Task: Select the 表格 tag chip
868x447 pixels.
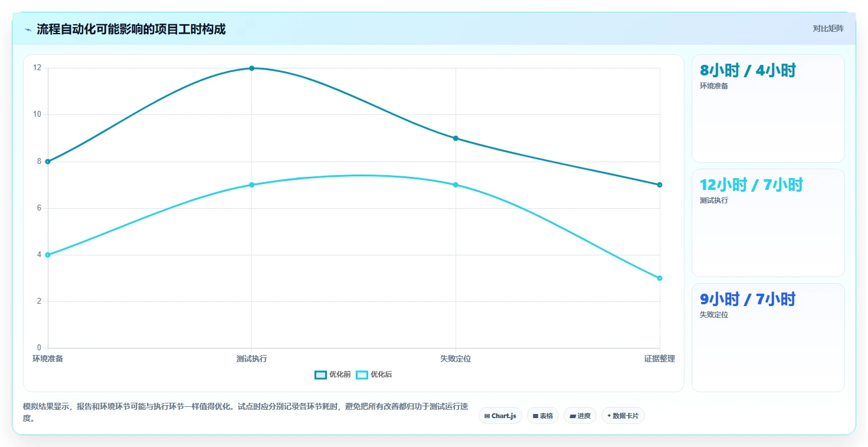Action: tap(543, 416)
